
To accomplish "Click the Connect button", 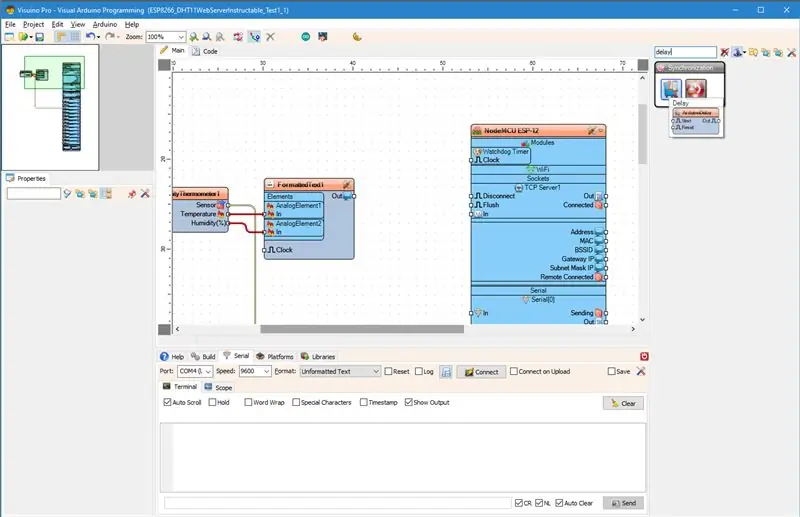I will [x=481, y=372].
